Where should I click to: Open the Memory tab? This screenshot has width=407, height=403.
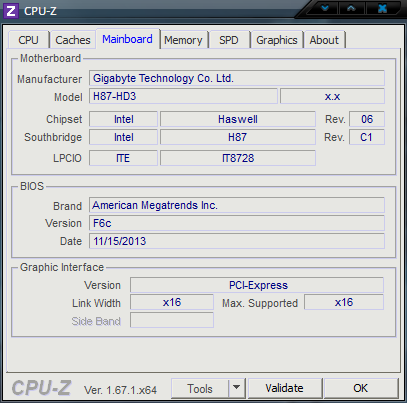(x=183, y=40)
